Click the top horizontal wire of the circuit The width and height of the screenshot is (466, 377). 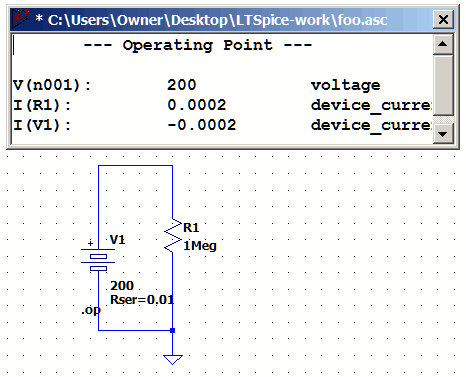click(135, 165)
